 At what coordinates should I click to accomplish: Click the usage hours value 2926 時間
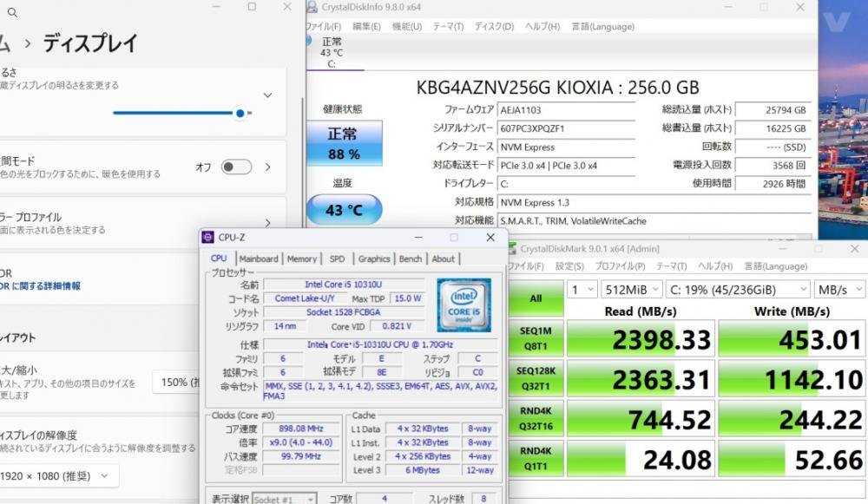coord(773,184)
